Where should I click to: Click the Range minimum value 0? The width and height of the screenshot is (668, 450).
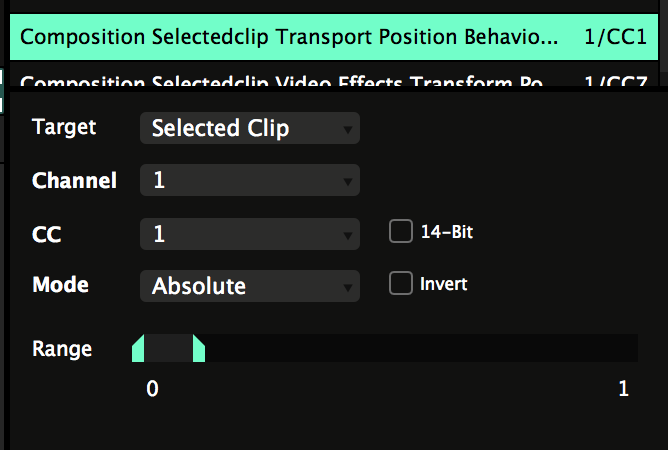(x=152, y=390)
